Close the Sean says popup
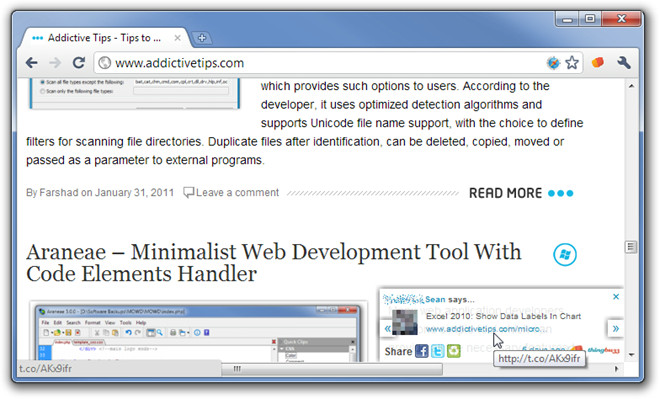 tap(616, 297)
